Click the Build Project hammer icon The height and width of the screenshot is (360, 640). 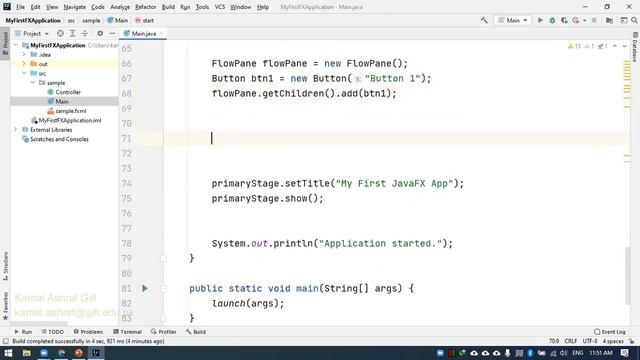[x=484, y=20]
